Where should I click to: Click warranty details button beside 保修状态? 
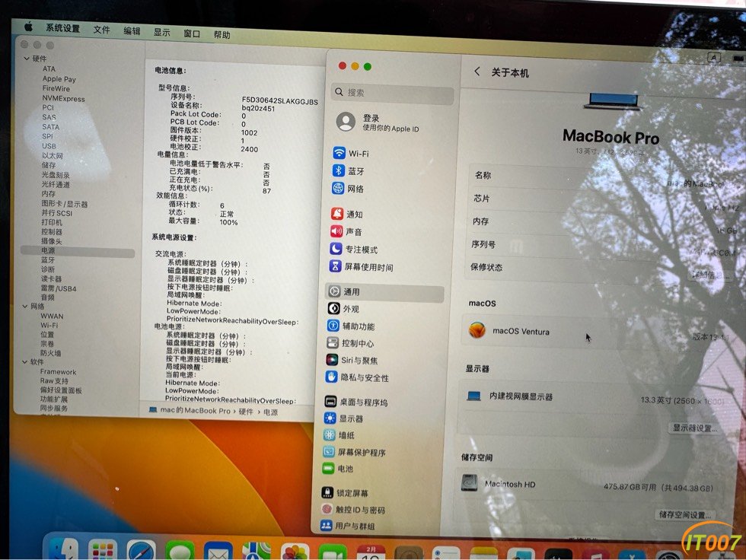[x=709, y=275]
